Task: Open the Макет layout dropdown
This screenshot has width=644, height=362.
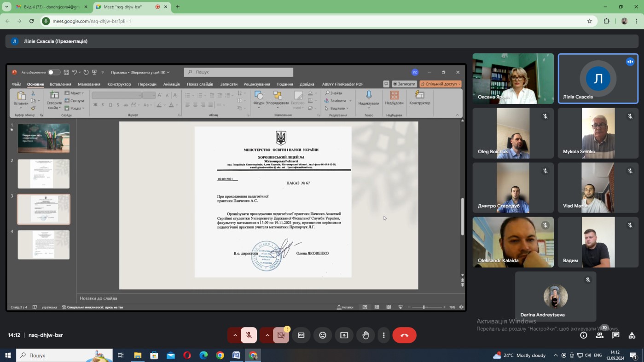Action: (74, 93)
